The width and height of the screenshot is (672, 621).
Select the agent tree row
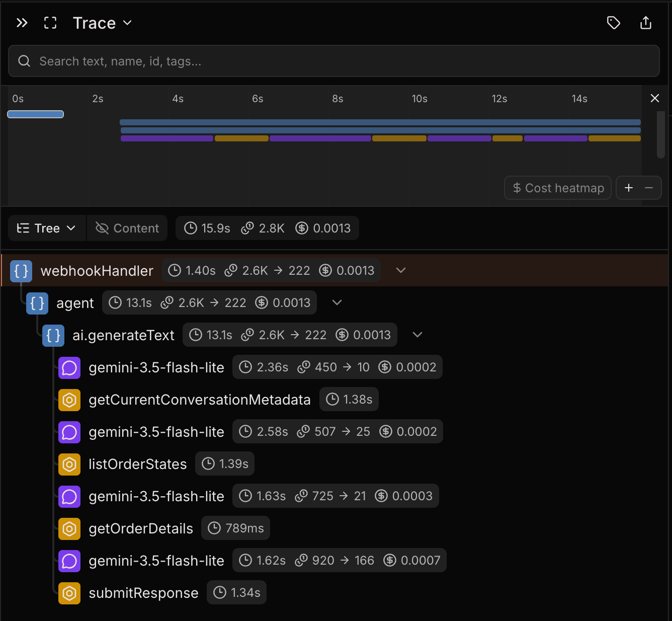click(335, 303)
